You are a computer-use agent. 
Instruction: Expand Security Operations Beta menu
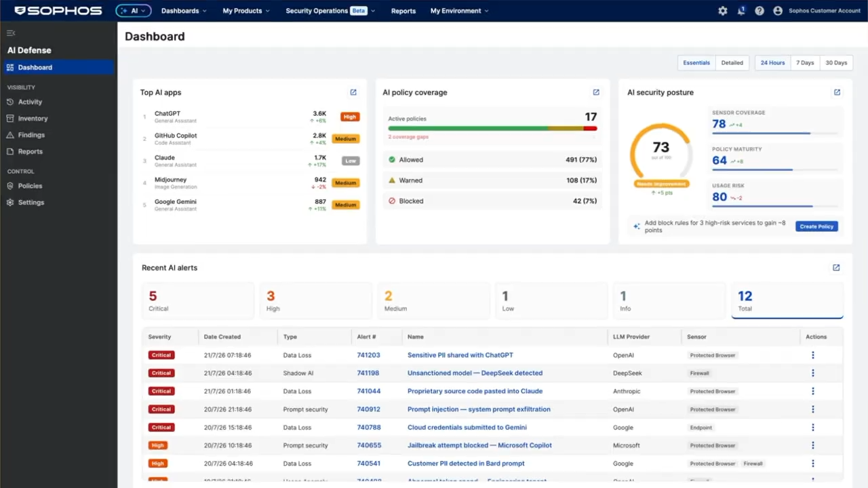[330, 11]
